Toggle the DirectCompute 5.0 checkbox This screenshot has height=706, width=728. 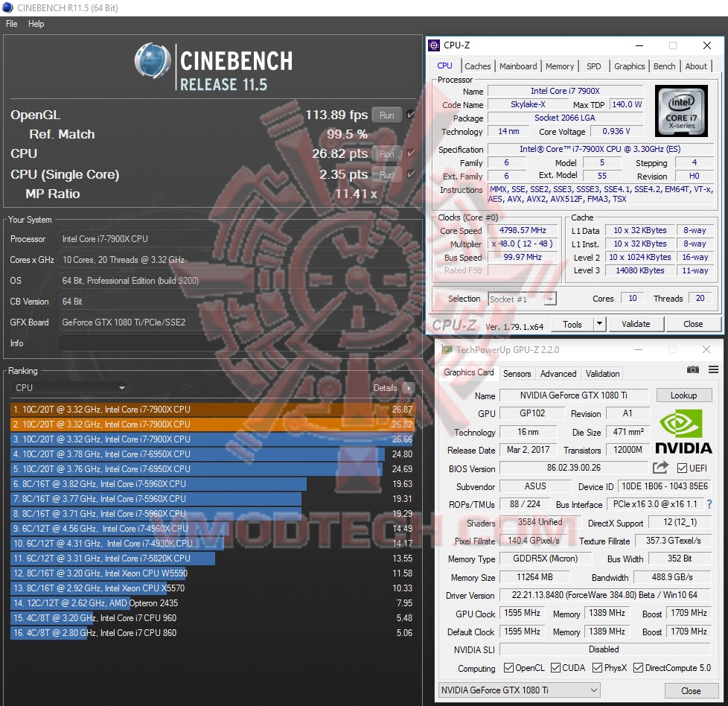click(x=639, y=668)
